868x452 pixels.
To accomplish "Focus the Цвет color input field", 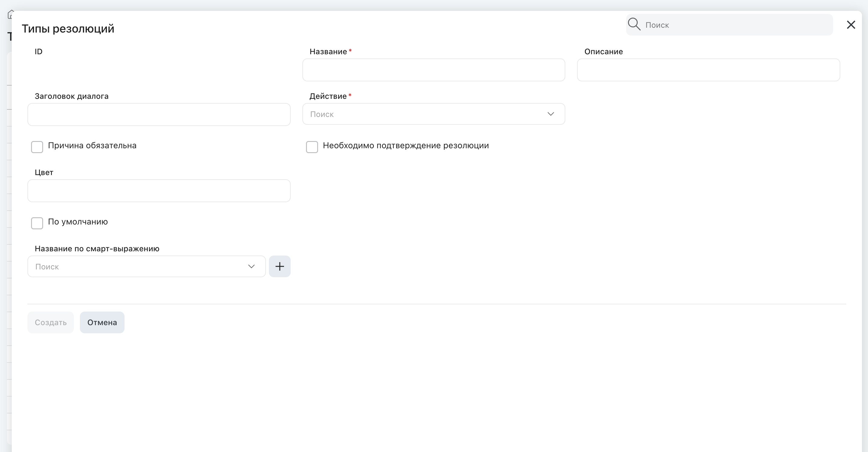I will point(159,191).
